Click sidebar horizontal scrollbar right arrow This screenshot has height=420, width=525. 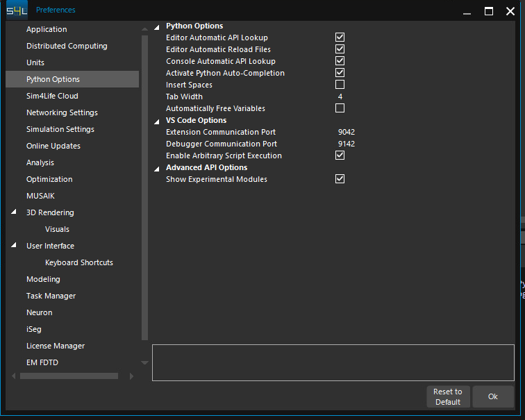pos(131,376)
